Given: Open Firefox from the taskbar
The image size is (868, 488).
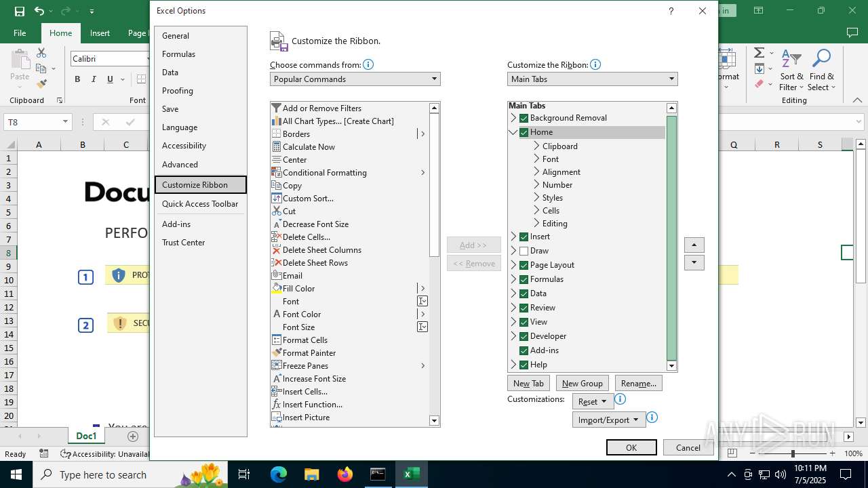Looking at the screenshot, I should (345, 474).
